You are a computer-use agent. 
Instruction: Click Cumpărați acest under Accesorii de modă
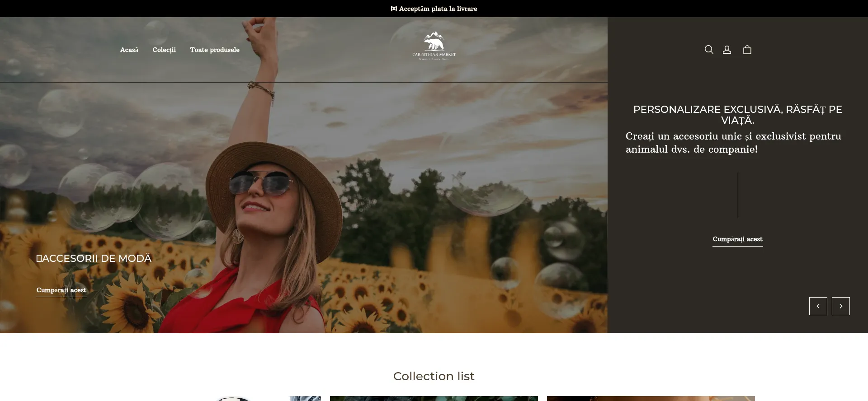pos(61,290)
